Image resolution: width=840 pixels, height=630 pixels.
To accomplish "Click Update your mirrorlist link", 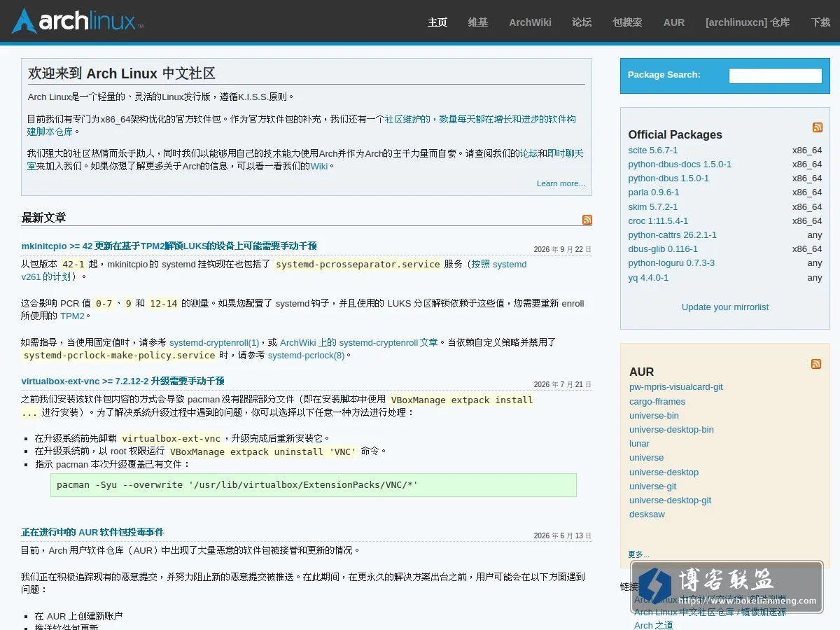I will coord(725,307).
